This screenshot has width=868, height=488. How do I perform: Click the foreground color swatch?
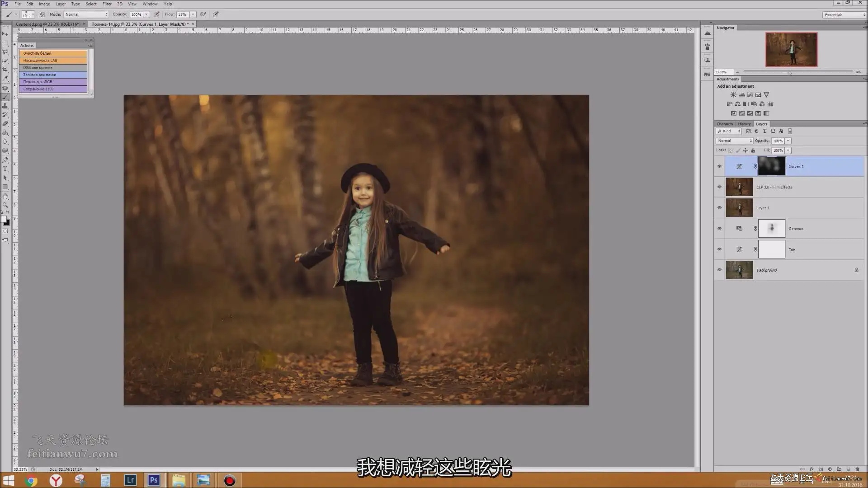click(4, 219)
